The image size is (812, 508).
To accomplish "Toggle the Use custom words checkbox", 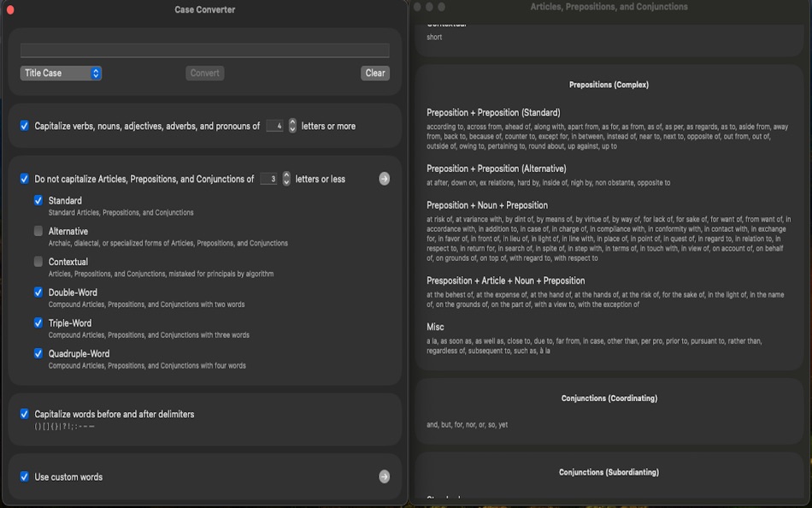I will pos(24,476).
